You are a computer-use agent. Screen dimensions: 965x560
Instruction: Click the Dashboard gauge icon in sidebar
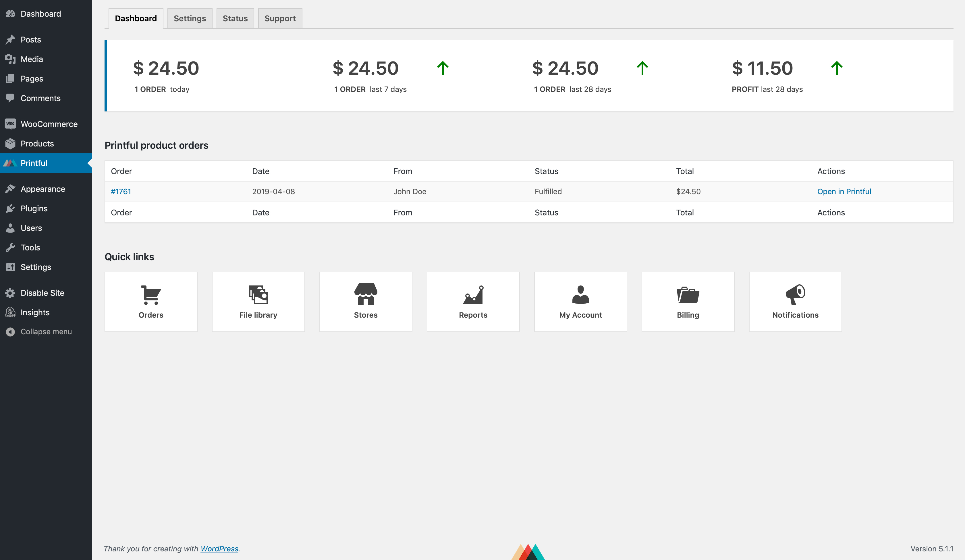(10, 14)
